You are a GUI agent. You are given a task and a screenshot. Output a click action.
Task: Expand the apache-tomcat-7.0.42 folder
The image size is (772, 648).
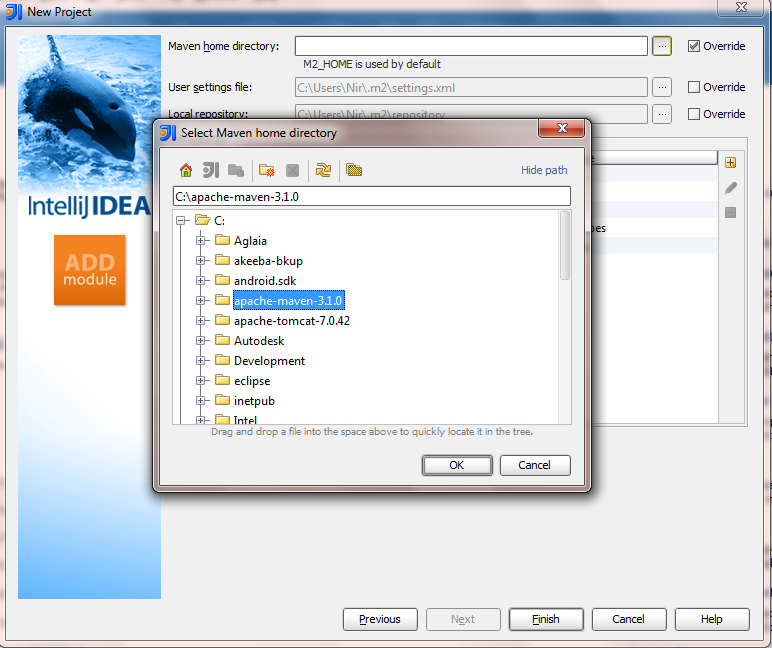(201, 321)
